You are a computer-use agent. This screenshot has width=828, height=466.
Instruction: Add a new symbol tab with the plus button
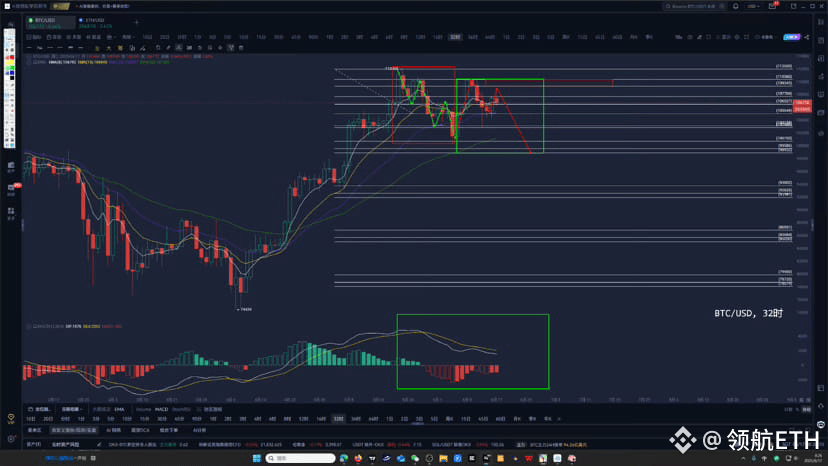[136, 23]
